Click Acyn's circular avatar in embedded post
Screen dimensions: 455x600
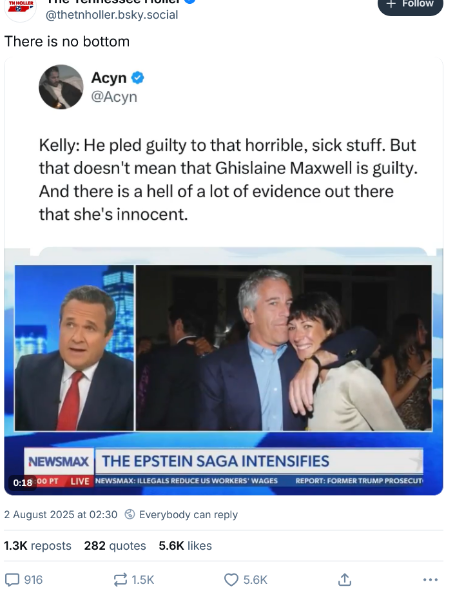click(x=61, y=87)
